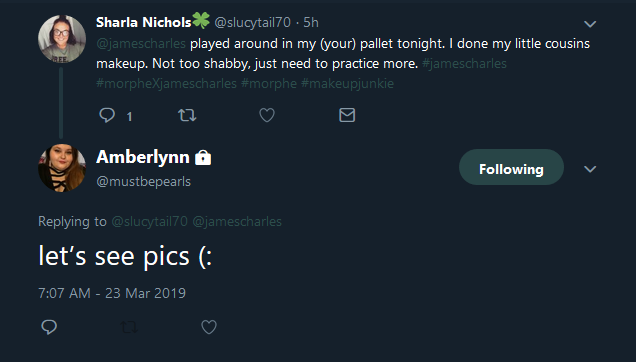Expand options chevron next to Following
Viewport: 636px width, 362px height.
click(x=590, y=169)
